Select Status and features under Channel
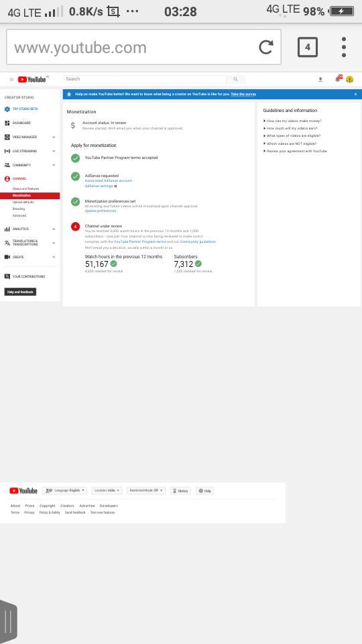The image size is (362, 644). coord(25,189)
